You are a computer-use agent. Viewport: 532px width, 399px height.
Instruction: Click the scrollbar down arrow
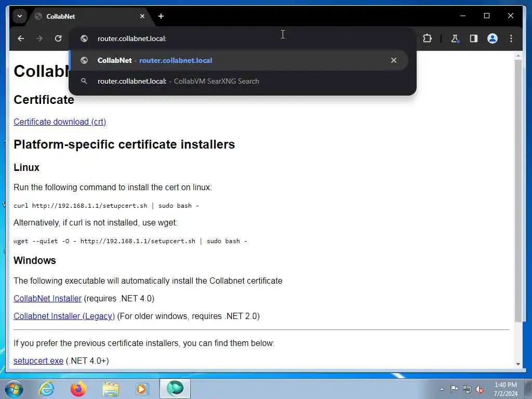tap(518, 364)
